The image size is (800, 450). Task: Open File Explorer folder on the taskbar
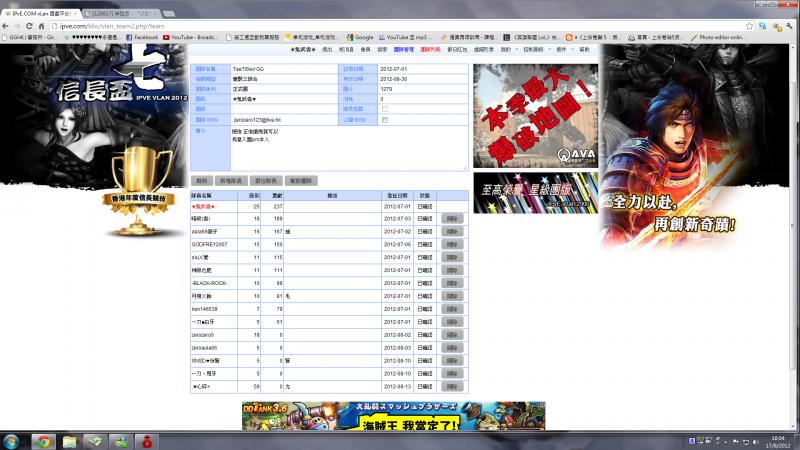tap(69, 441)
